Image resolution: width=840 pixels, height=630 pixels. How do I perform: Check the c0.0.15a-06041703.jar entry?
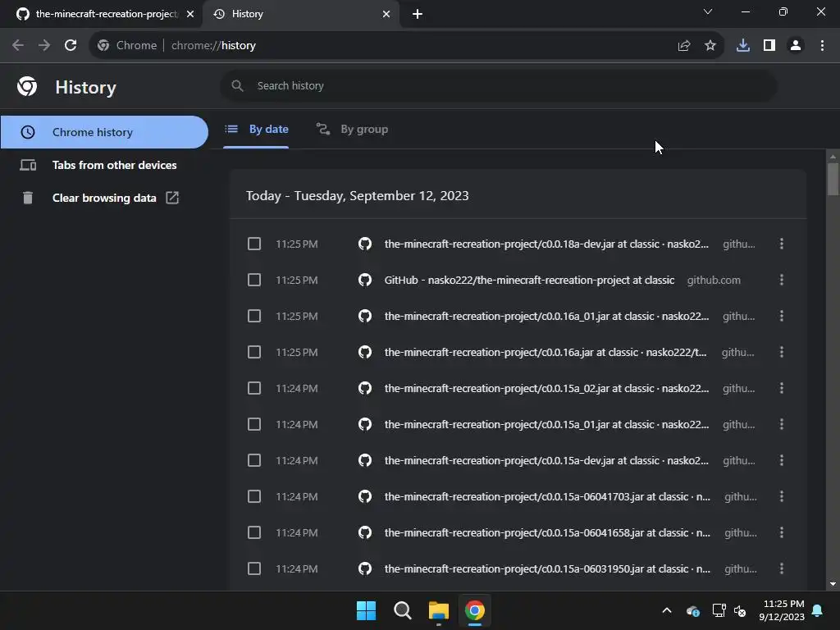click(254, 496)
